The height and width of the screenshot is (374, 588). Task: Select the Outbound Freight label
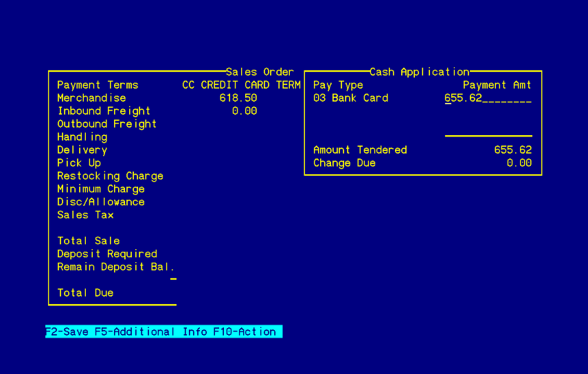[107, 124]
